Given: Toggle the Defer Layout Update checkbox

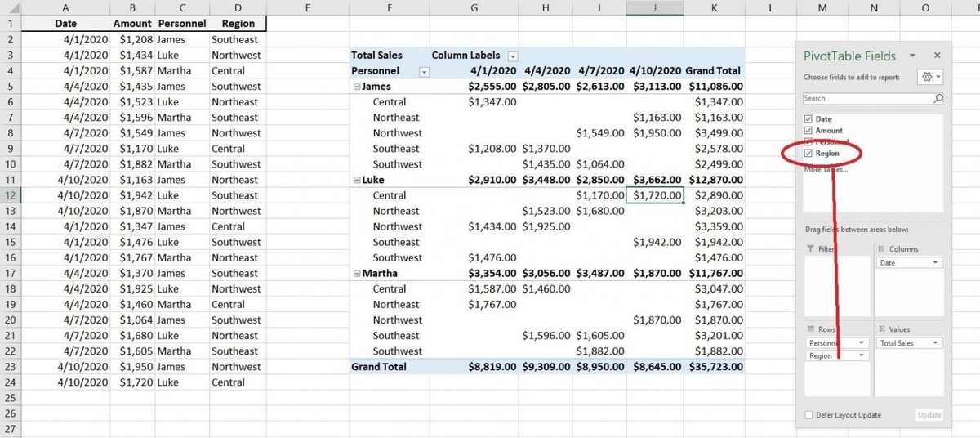Looking at the screenshot, I should click(809, 415).
